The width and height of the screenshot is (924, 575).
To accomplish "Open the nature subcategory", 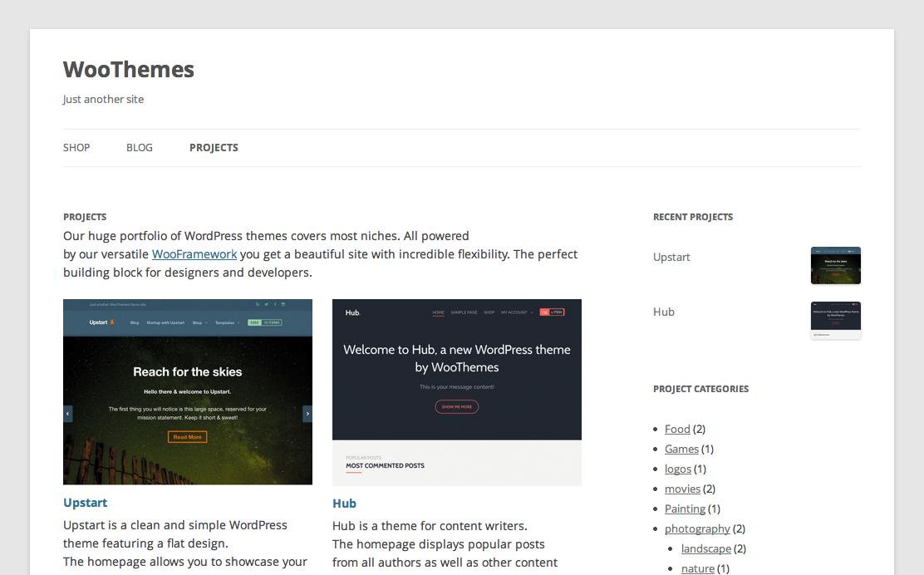I will pyautogui.click(x=698, y=568).
